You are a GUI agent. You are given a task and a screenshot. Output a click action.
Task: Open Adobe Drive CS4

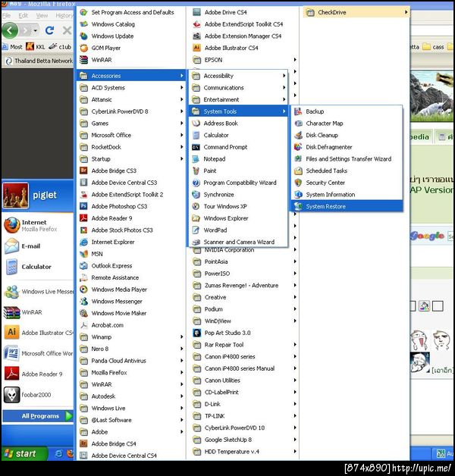244,12
